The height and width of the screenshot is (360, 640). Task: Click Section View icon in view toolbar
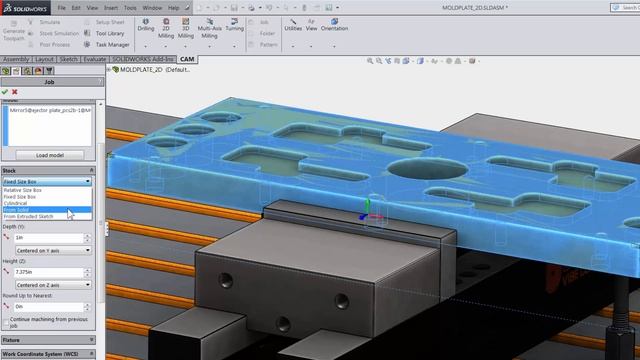click(397, 61)
